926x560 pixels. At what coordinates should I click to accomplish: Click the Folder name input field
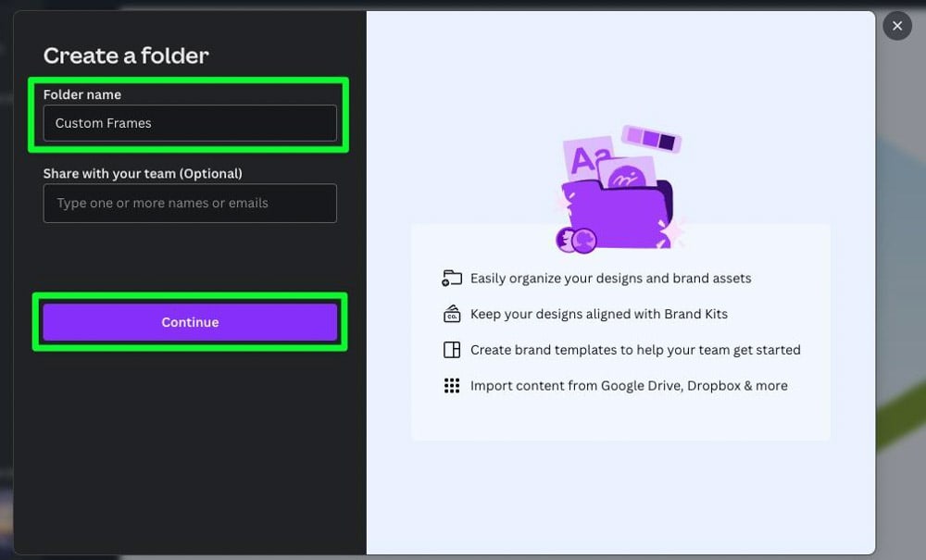[x=190, y=123]
